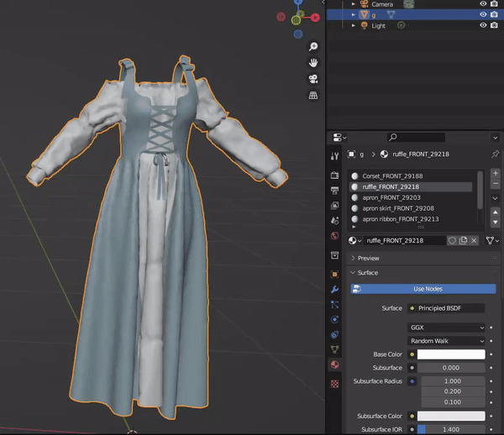Toggle visibility of the Light object

483,26
